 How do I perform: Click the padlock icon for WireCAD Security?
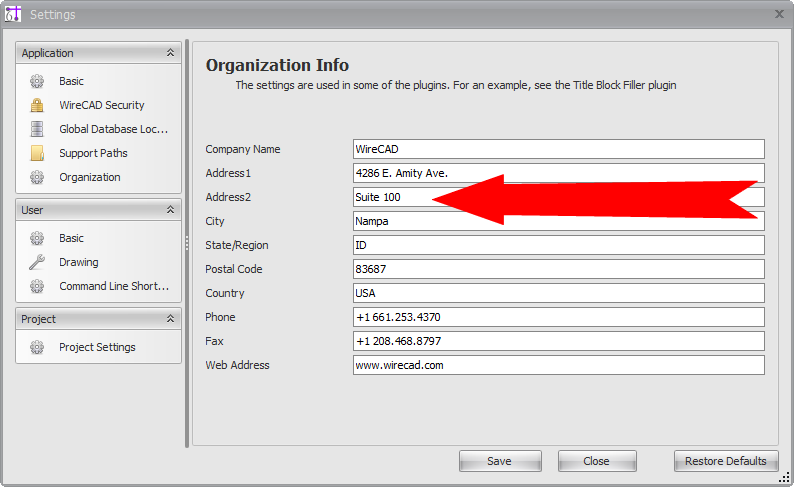(x=37, y=105)
